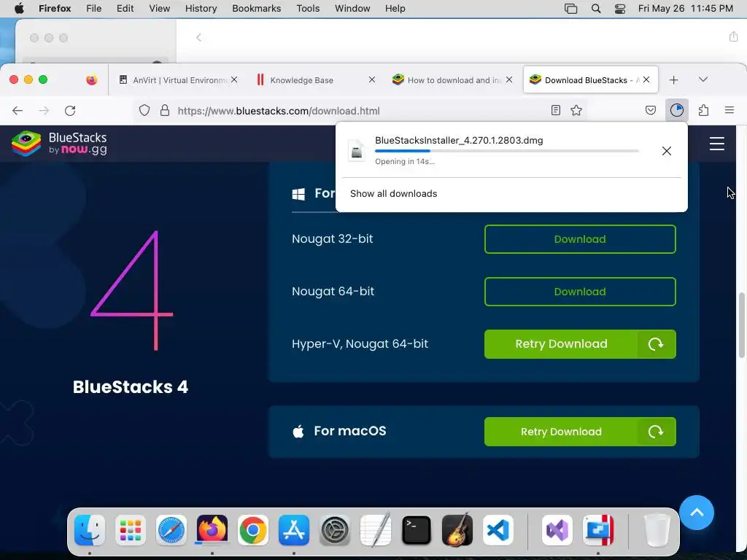The height and width of the screenshot is (560, 747).
Task: Click the back chevron in the background window
Action: pyautogui.click(x=198, y=37)
